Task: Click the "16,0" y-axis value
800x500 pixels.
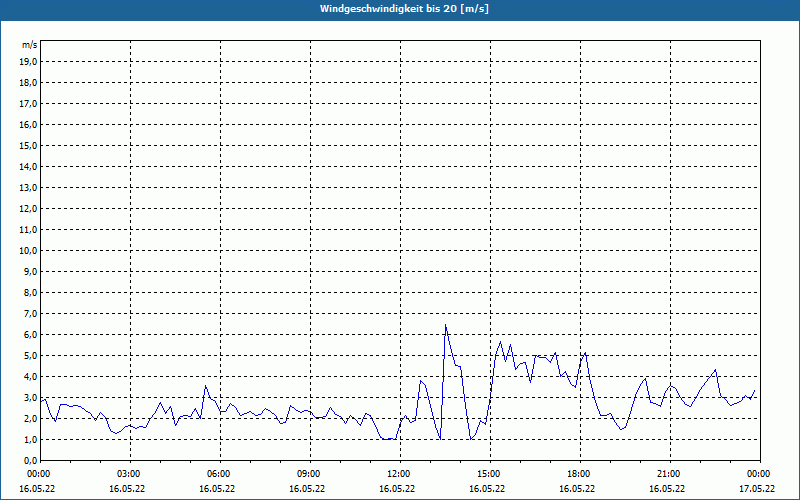Action: click(x=28, y=124)
